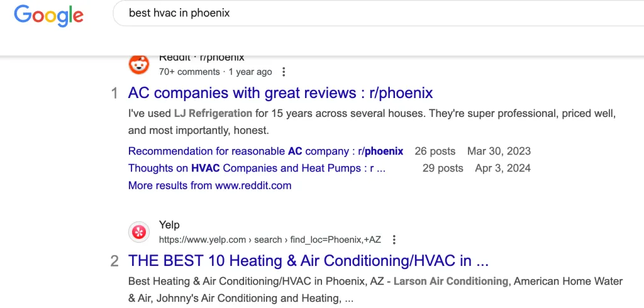Click the result rank number 1
Screen dimensions: 644x308
[x=114, y=94]
